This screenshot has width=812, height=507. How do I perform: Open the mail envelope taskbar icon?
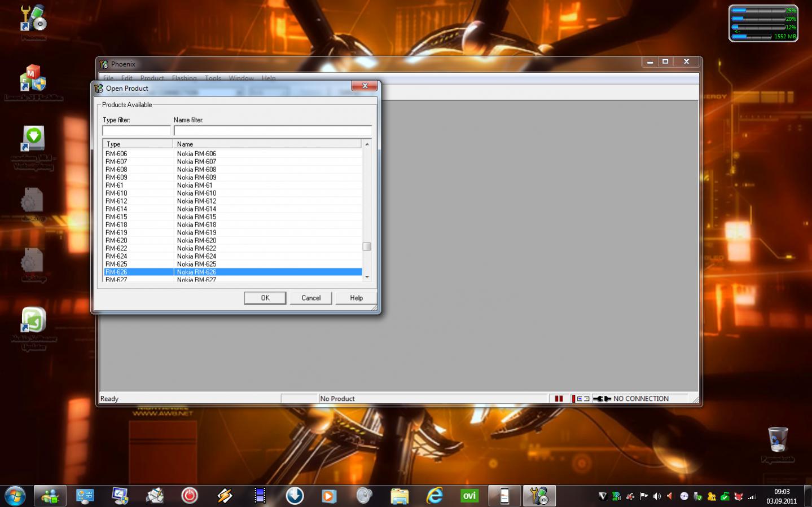click(x=155, y=496)
